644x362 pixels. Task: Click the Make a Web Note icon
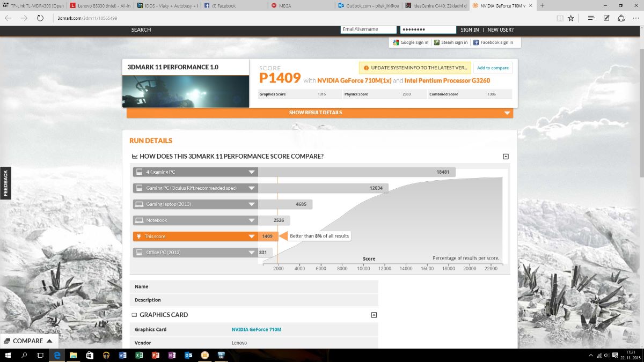tap(606, 18)
